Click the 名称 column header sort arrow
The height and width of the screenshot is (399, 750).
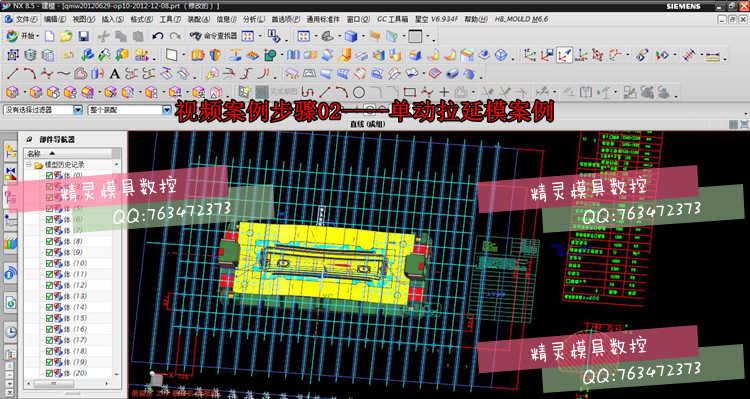pyautogui.click(x=52, y=154)
